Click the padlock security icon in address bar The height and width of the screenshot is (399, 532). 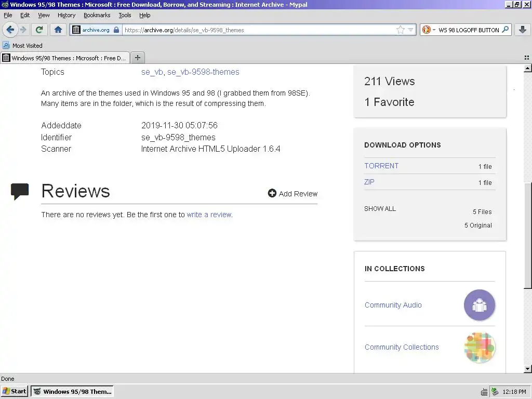(116, 30)
